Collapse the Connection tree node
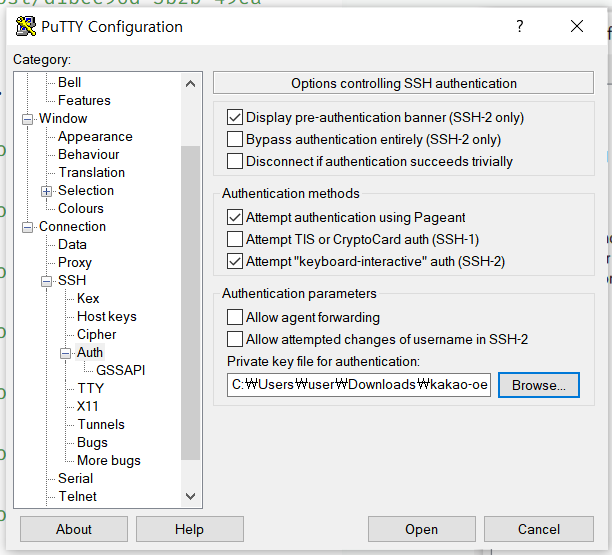This screenshot has width=612, height=555. click(27, 227)
